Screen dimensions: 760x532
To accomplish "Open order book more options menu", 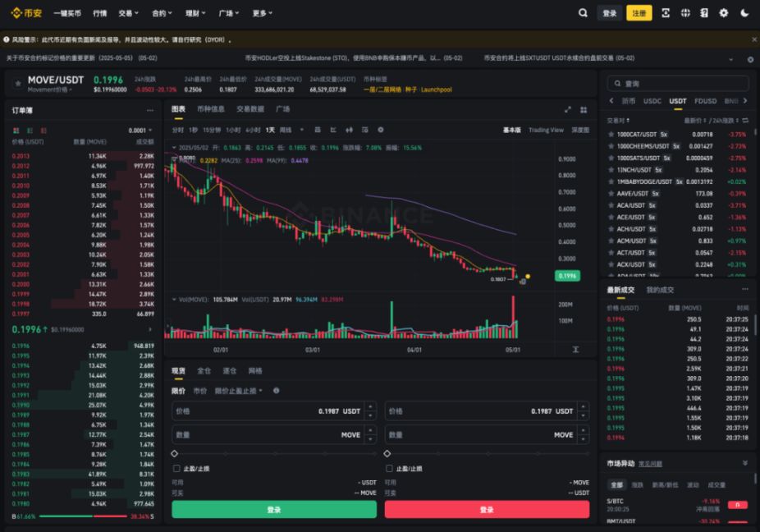I will point(149,111).
